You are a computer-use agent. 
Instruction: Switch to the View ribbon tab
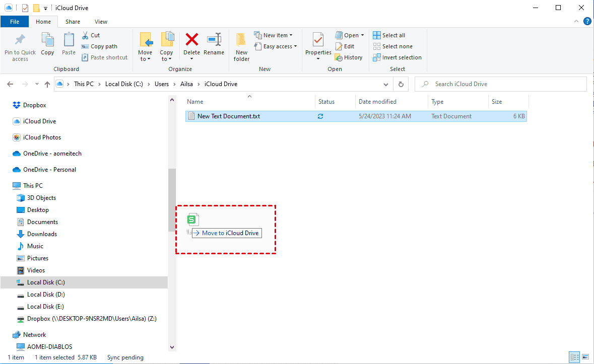pyautogui.click(x=101, y=22)
